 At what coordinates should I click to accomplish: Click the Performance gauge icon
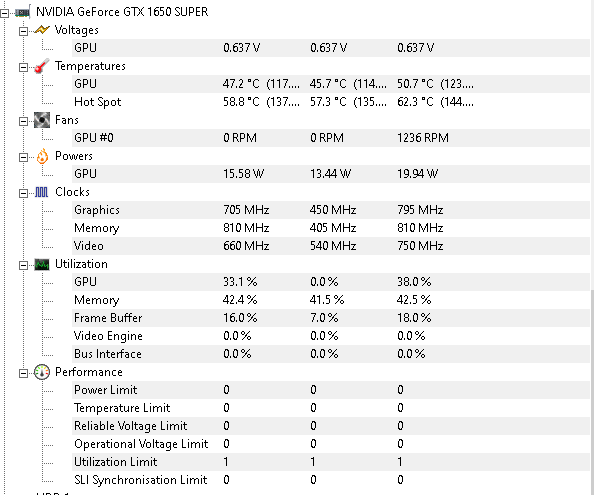[42, 372]
